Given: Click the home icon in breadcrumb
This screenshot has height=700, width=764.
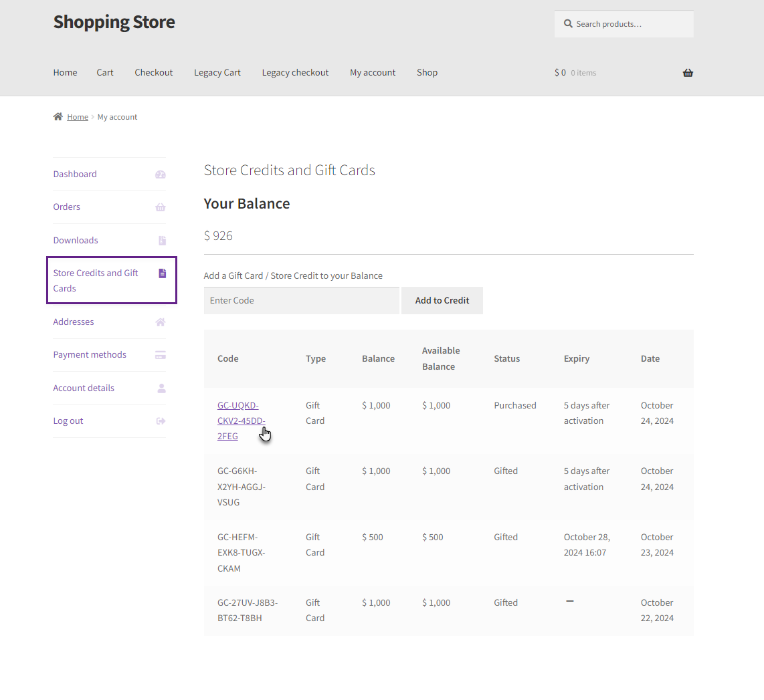Looking at the screenshot, I should pyautogui.click(x=58, y=116).
